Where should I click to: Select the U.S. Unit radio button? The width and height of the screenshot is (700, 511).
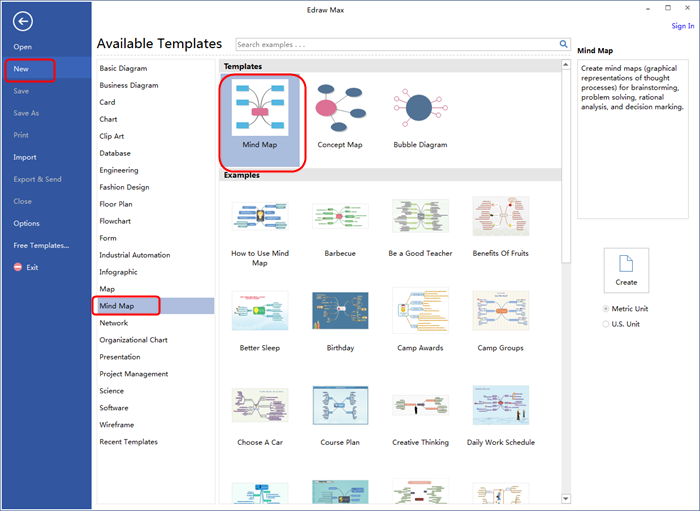tap(606, 324)
